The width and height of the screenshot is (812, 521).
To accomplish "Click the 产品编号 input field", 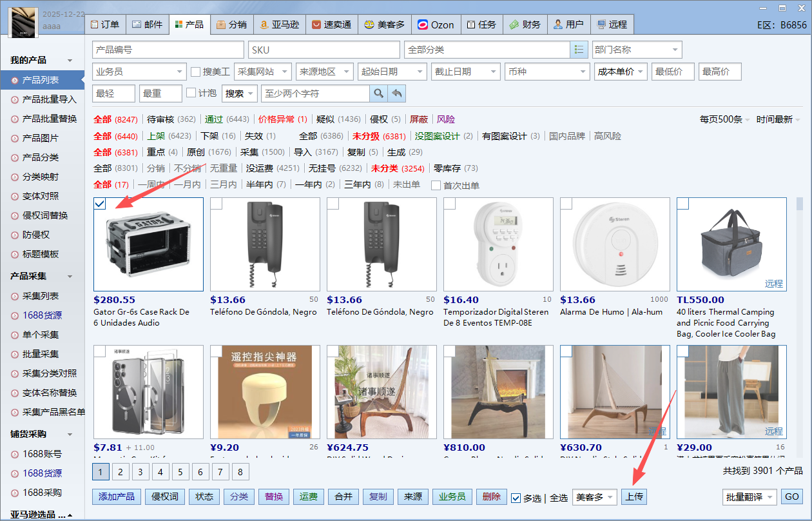I will [168, 50].
